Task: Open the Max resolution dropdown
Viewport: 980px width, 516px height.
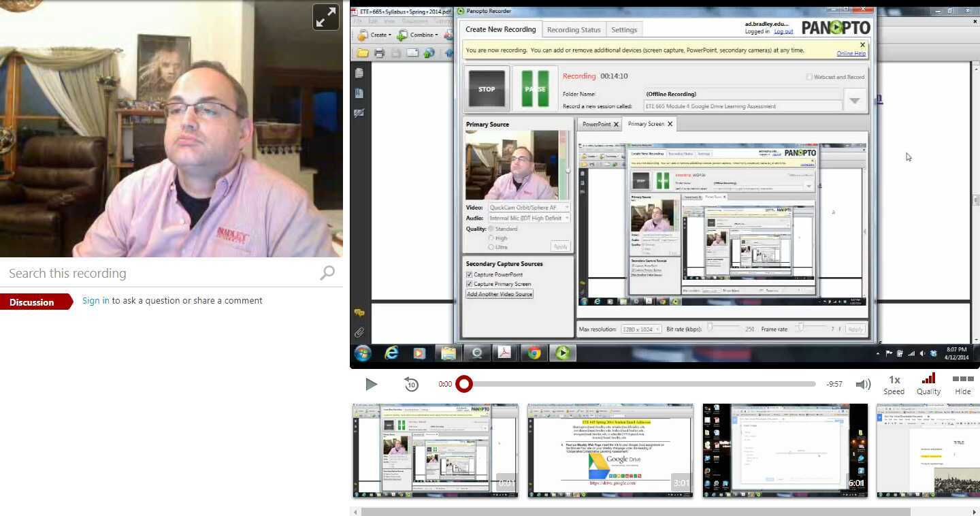Action: pyautogui.click(x=658, y=329)
